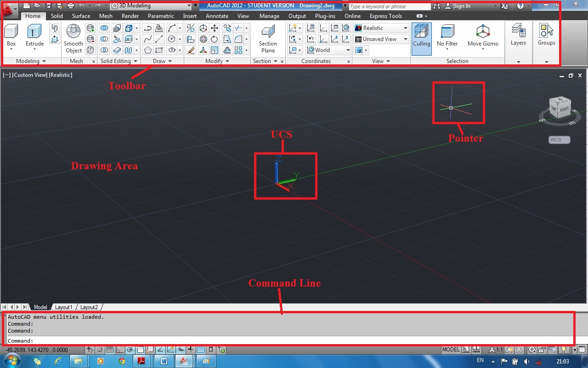Click the 3D Scale gizmo tool
The height and width of the screenshot is (368, 588).
pyautogui.click(x=204, y=50)
